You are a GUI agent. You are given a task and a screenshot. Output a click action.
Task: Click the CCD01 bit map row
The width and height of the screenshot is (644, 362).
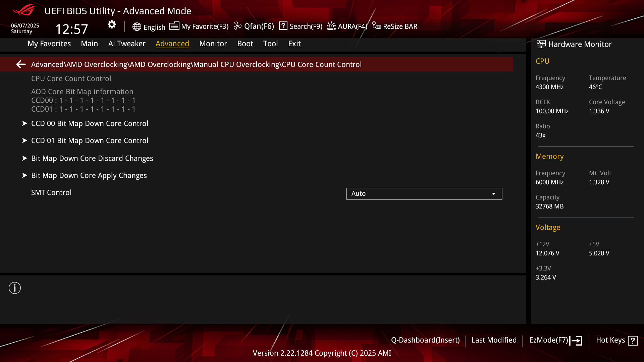(84, 109)
